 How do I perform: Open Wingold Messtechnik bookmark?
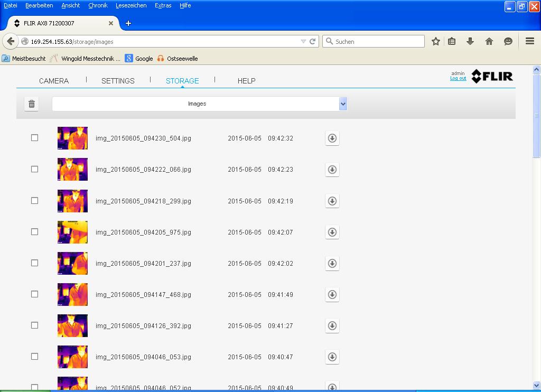coord(85,59)
